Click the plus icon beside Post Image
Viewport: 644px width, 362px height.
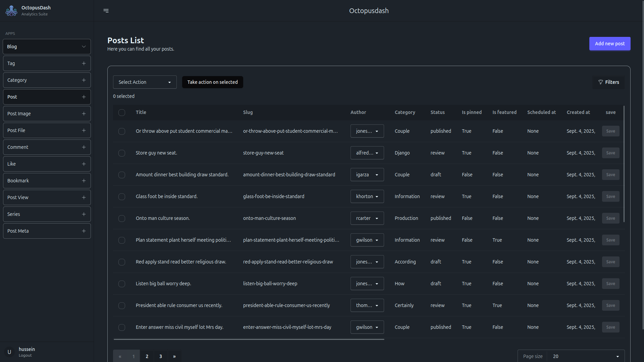point(84,114)
